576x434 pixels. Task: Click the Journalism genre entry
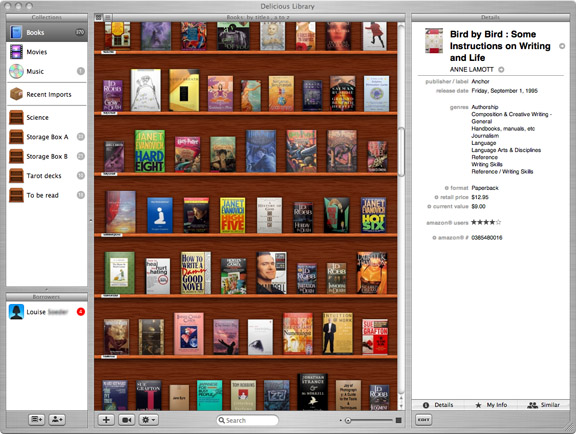pyautogui.click(x=485, y=136)
